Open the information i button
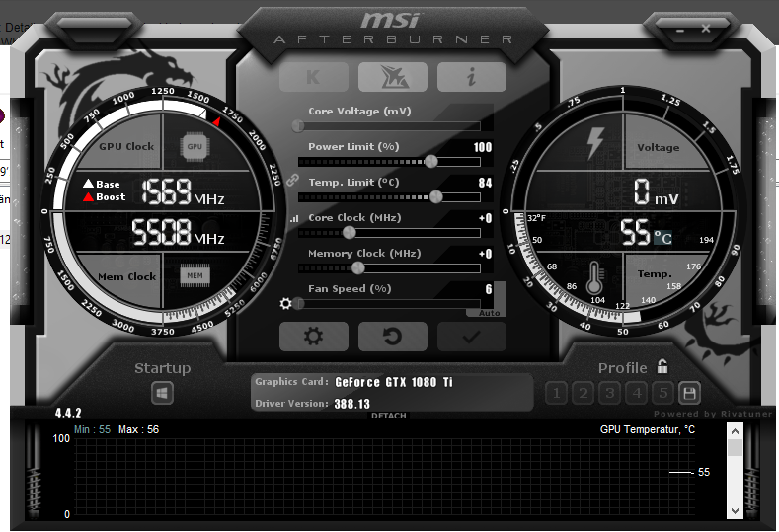The width and height of the screenshot is (779, 532). (472, 77)
